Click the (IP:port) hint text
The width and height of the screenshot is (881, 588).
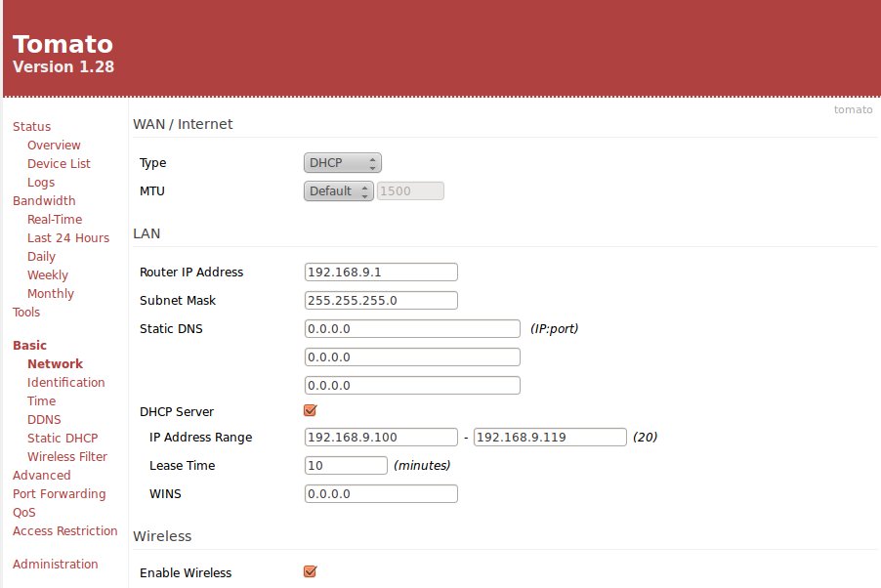(x=554, y=329)
